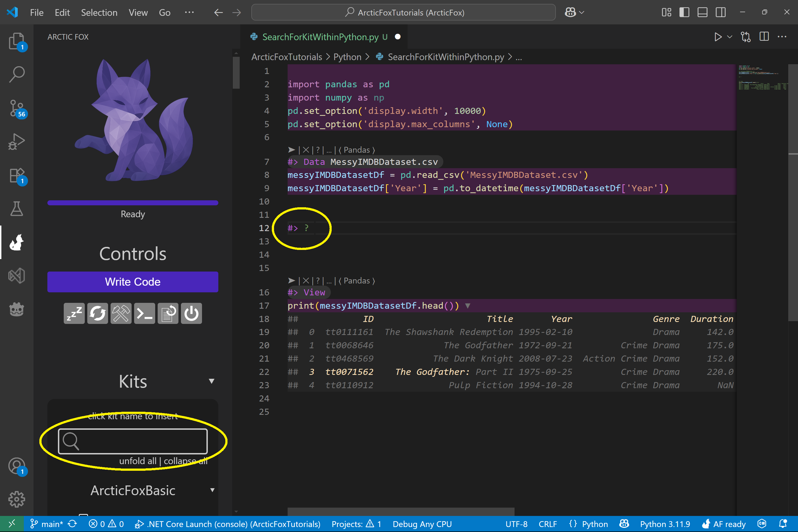Click the purple Ready progress bar
This screenshot has height=532, width=798.
133,203
